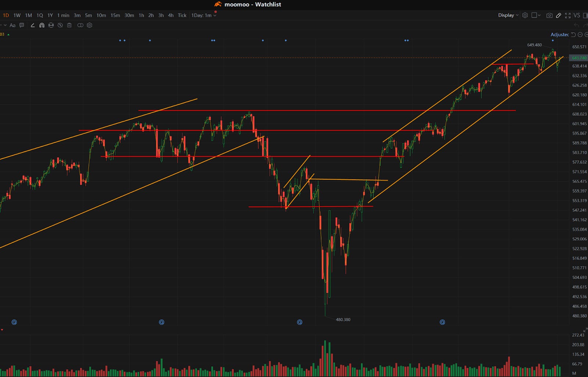Image resolution: width=588 pixels, height=377 pixels.
Task: Choose the 15m interval
Action: point(115,15)
